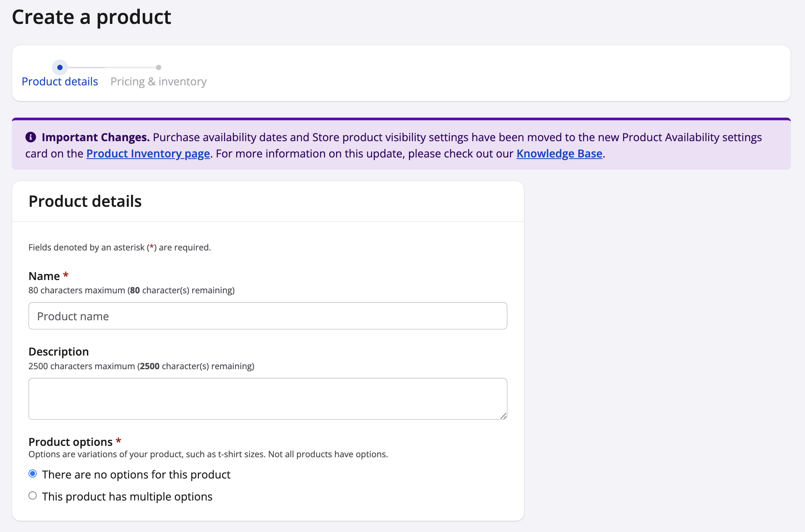Click the Pricing & inventory step dot
805x532 pixels.
(x=159, y=68)
